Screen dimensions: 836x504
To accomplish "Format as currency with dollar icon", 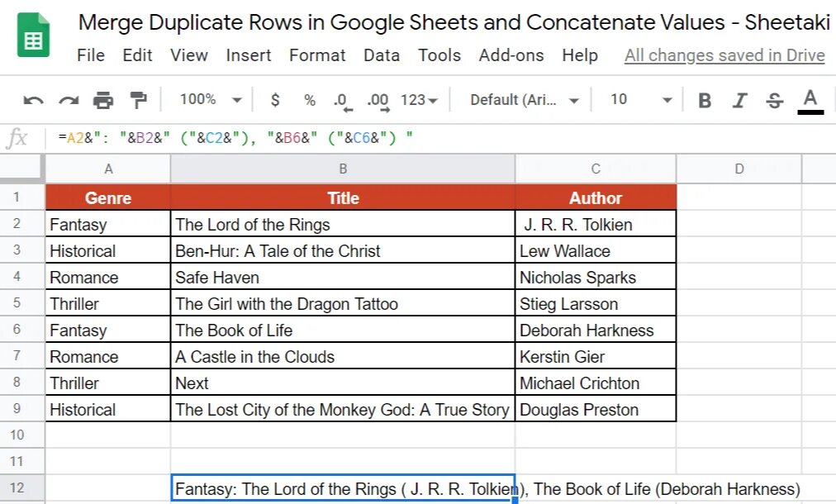I will tap(275, 100).
